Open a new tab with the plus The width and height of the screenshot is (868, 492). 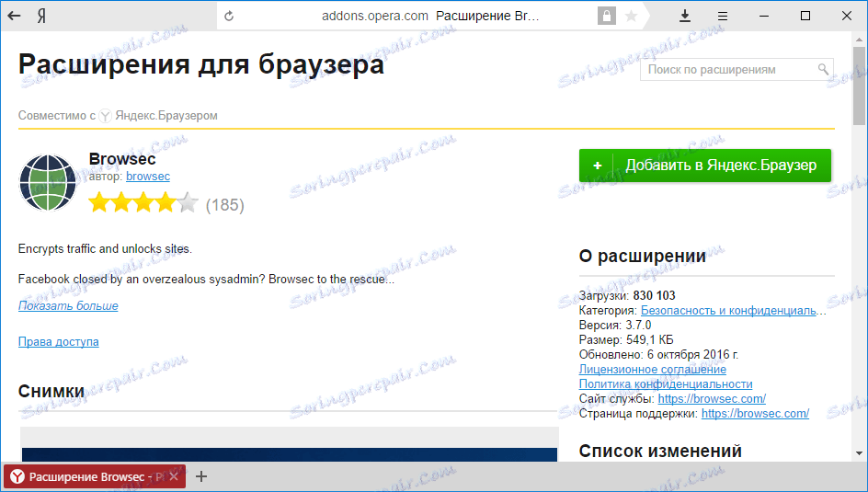tap(201, 476)
